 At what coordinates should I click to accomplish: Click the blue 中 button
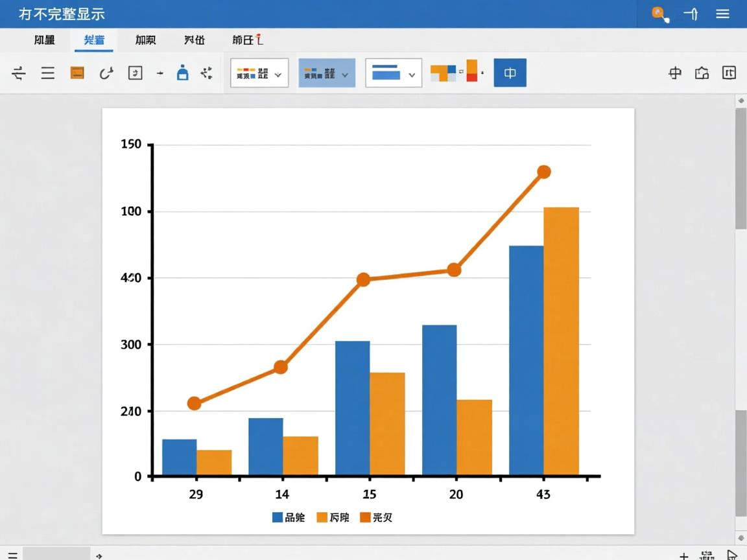510,73
